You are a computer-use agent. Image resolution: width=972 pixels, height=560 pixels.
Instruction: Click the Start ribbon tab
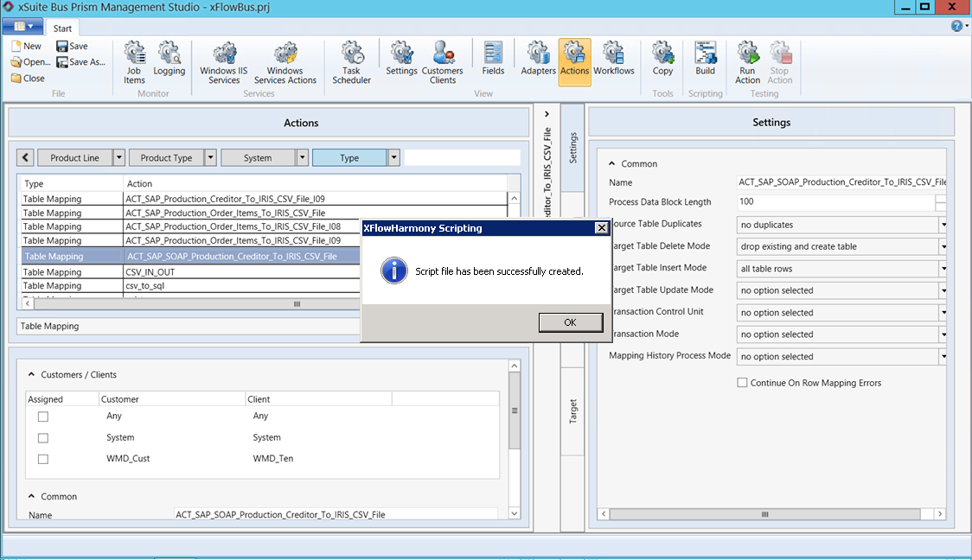pyautogui.click(x=61, y=27)
